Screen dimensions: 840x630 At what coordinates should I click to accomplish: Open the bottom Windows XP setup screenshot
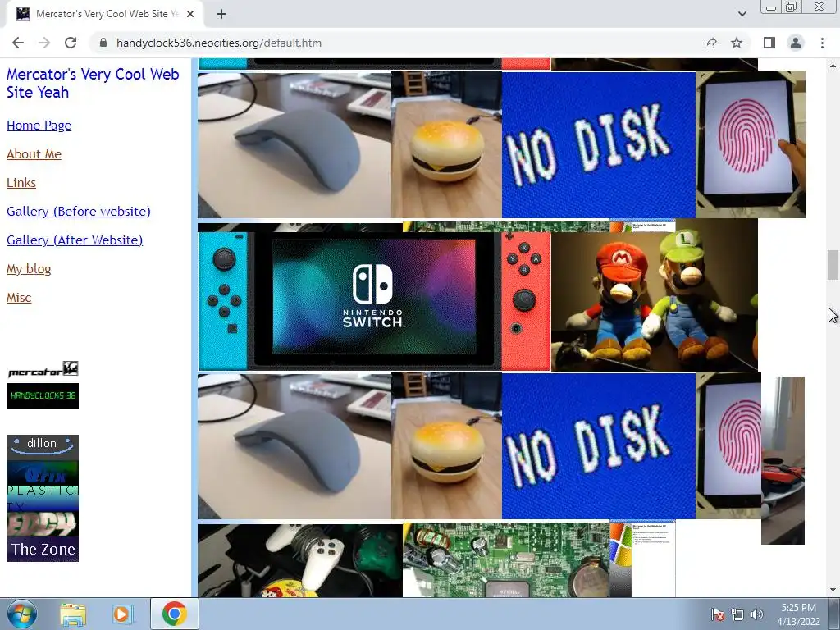pos(642,559)
